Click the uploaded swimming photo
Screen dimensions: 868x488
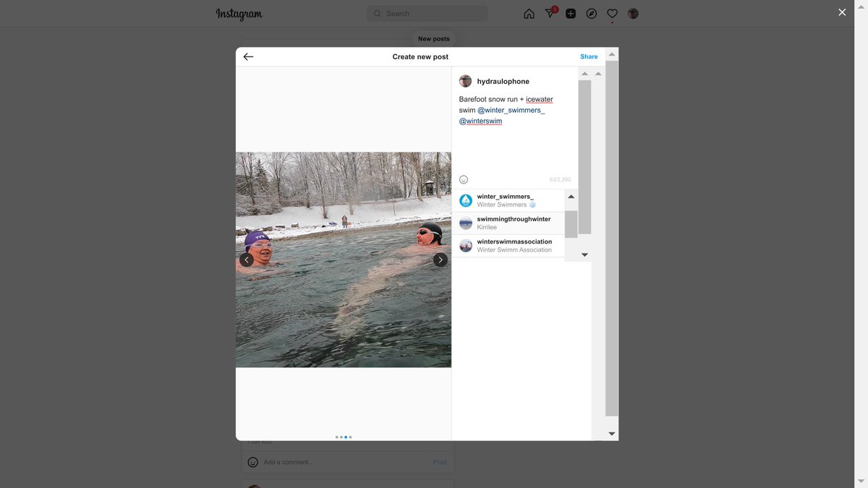(x=344, y=260)
